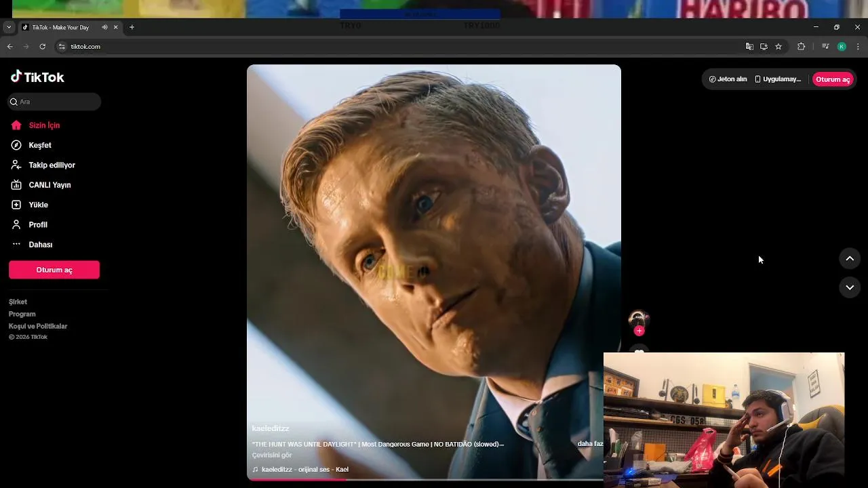The height and width of the screenshot is (488, 868).
Task: Expand the Dahası more menu
Action: [x=40, y=245]
